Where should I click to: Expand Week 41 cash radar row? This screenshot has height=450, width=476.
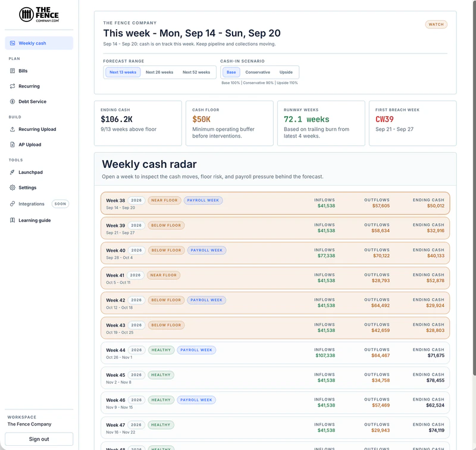point(275,278)
